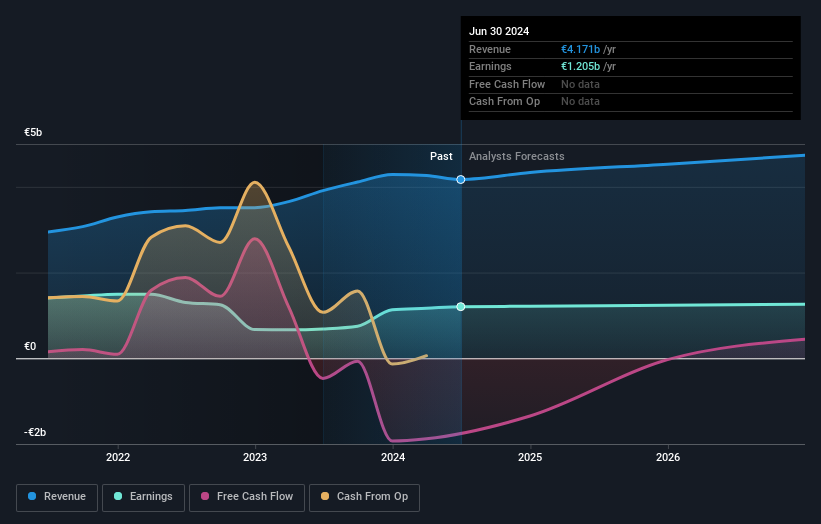This screenshot has height=524, width=821.
Task: Click the pink Free Cash Flow legend dot
Action: click(205, 496)
